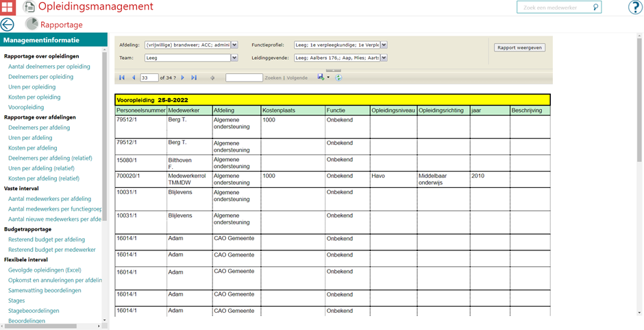Open Samenvatting beoordelingen link
Screen dimensions: 644x330
pos(45,290)
